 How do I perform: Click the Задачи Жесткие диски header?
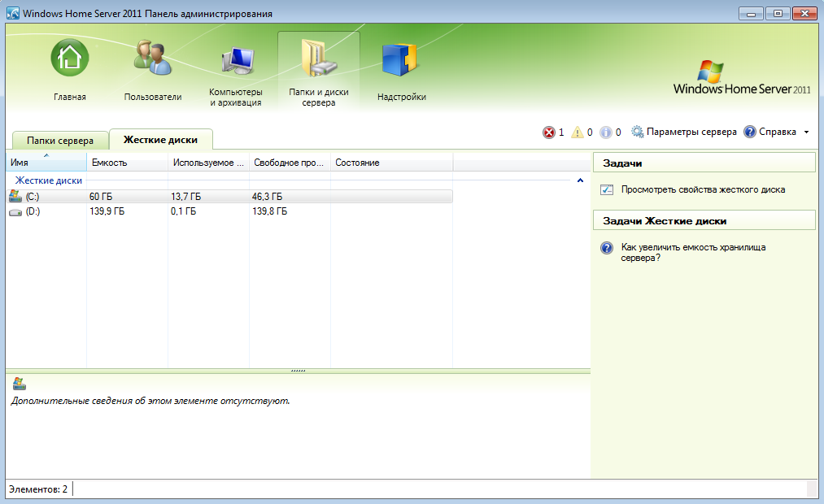click(704, 220)
